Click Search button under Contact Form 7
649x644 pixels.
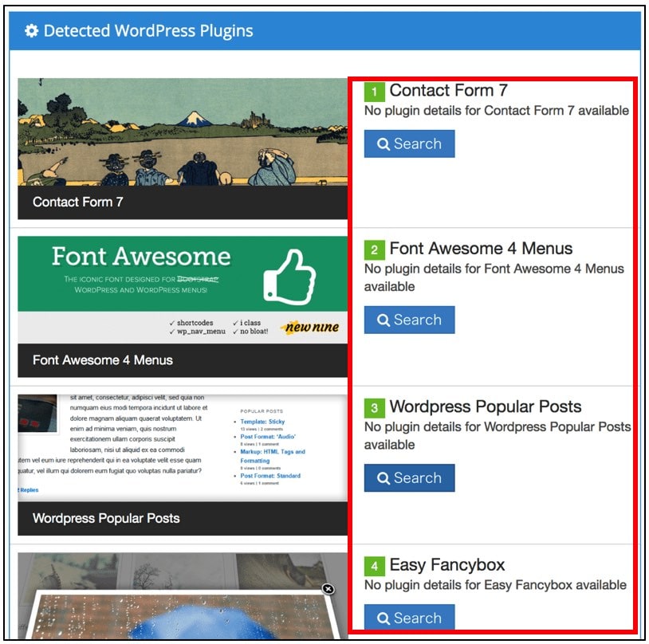[409, 143]
